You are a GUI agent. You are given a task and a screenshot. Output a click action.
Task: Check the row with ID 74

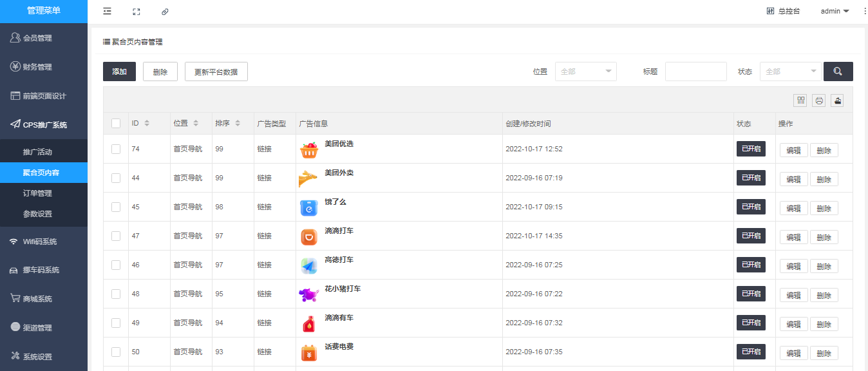pyautogui.click(x=116, y=149)
